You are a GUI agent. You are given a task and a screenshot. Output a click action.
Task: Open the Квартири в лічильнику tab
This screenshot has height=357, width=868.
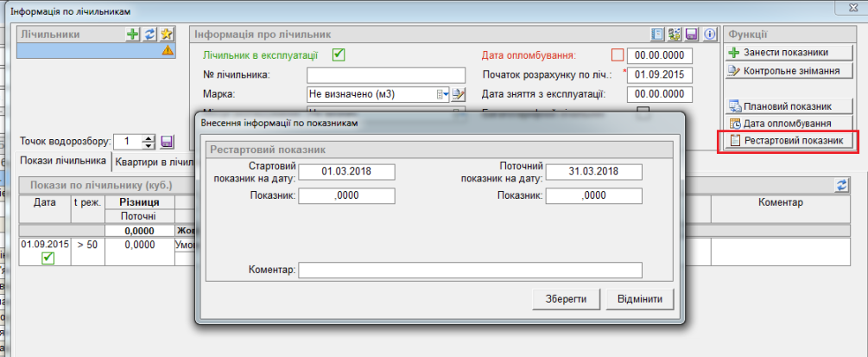155,162
